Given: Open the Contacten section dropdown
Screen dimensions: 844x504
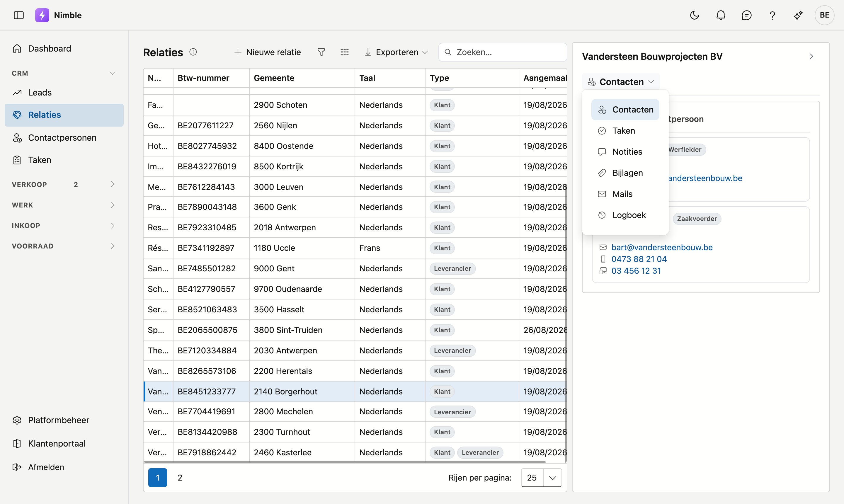Looking at the screenshot, I should point(621,82).
